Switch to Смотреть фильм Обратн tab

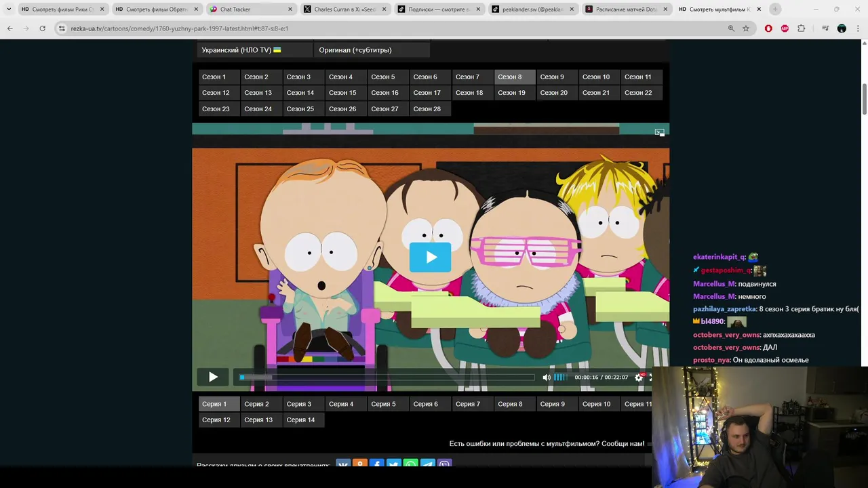(157, 9)
